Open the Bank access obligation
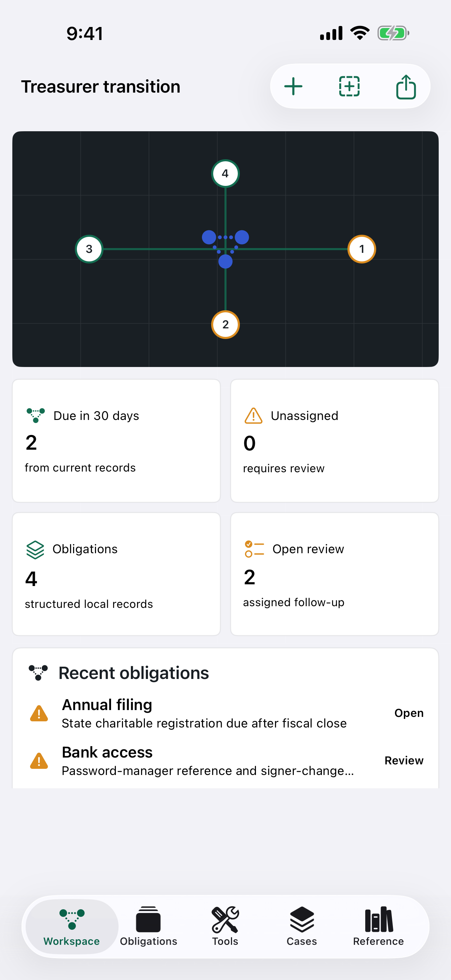 click(x=225, y=761)
